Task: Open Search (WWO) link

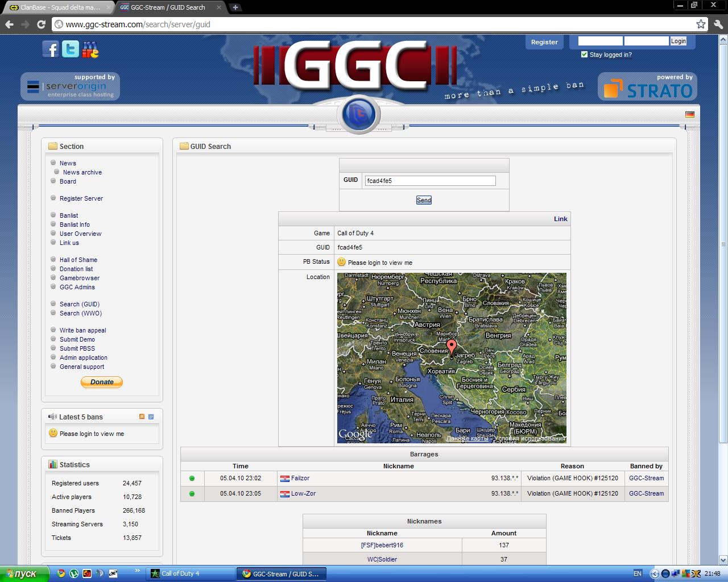Action: (81, 313)
